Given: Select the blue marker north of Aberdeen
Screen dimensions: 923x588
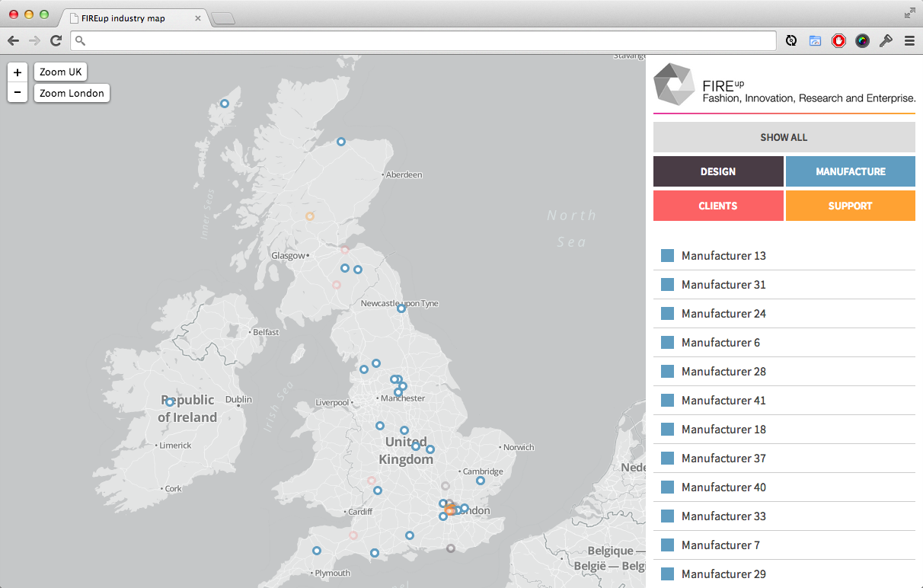Looking at the screenshot, I should click(x=341, y=142).
